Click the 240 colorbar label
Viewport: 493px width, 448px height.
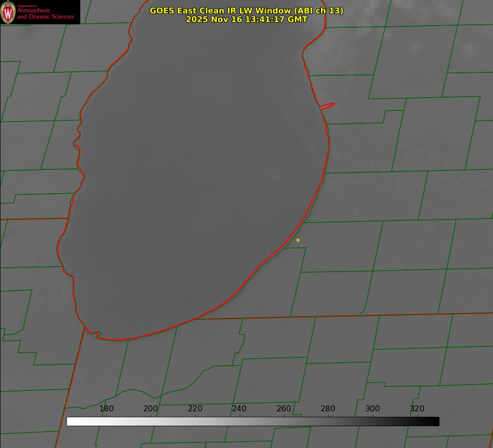click(239, 408)
